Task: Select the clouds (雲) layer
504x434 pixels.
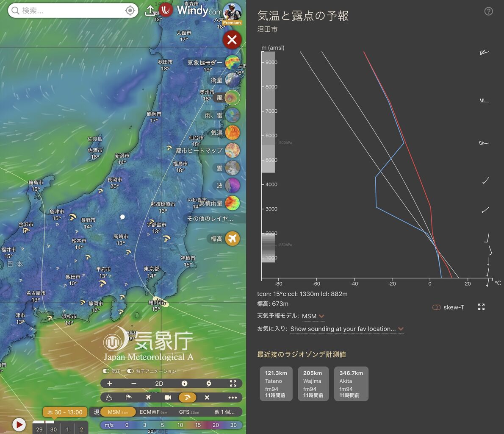Action: tap(233, 168)
